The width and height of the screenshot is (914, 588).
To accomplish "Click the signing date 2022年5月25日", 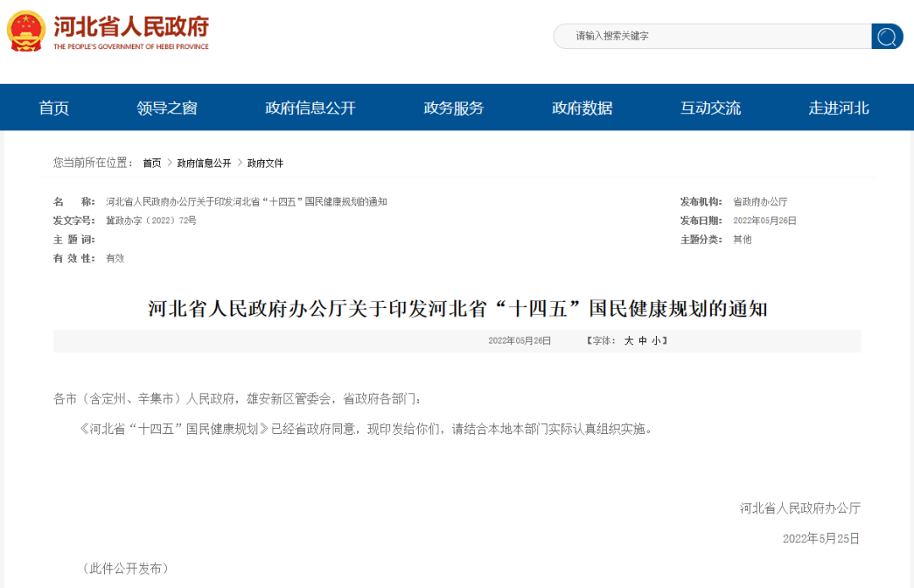I will click(821, 538).
